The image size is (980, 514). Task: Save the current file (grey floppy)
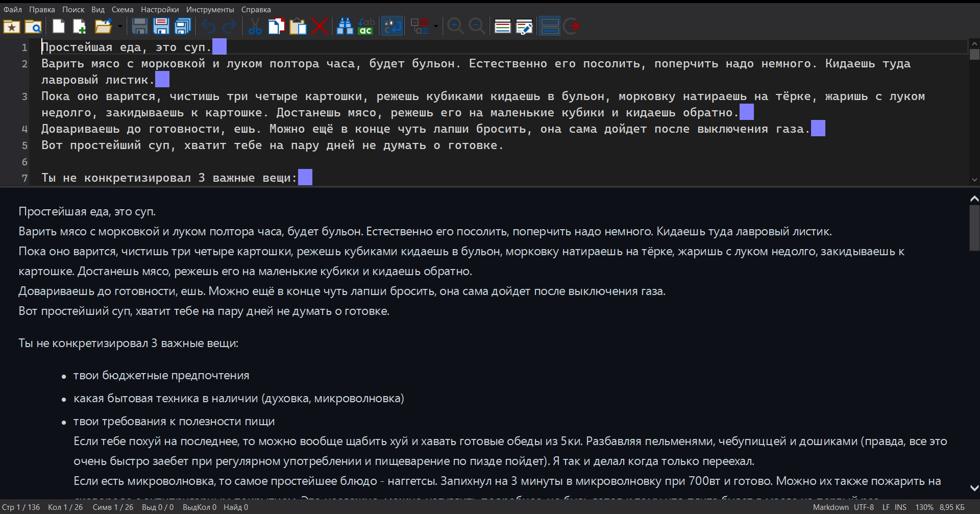[140, 27]
